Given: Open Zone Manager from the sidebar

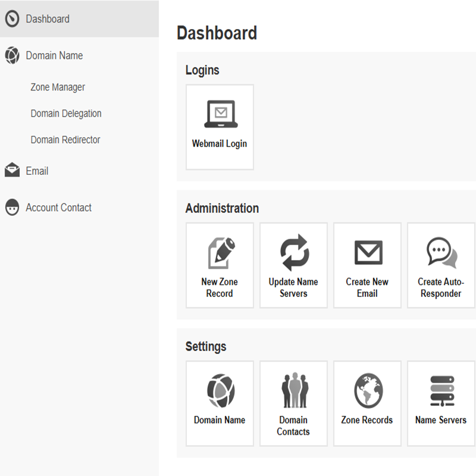Looking at the screenshot, I should 58,87.
